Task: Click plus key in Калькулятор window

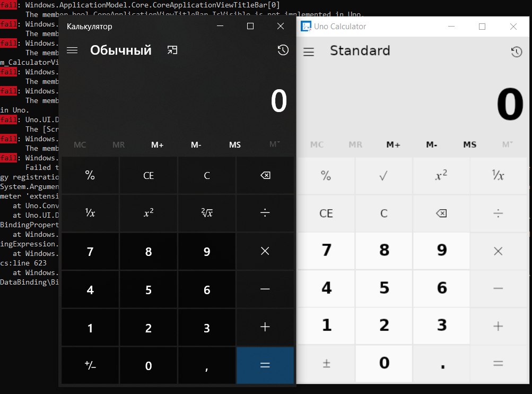Action: (x=265, y=327)
